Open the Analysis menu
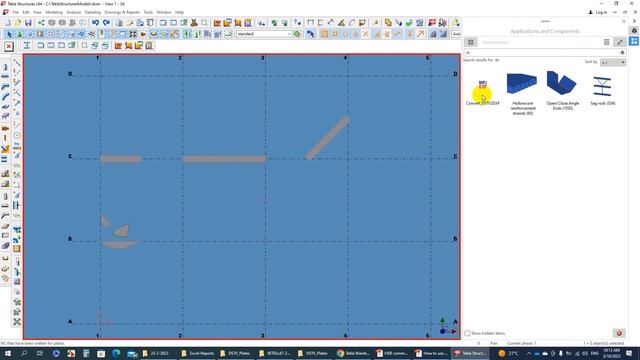This screenshot has height=360, width=640. click(73, 12)
